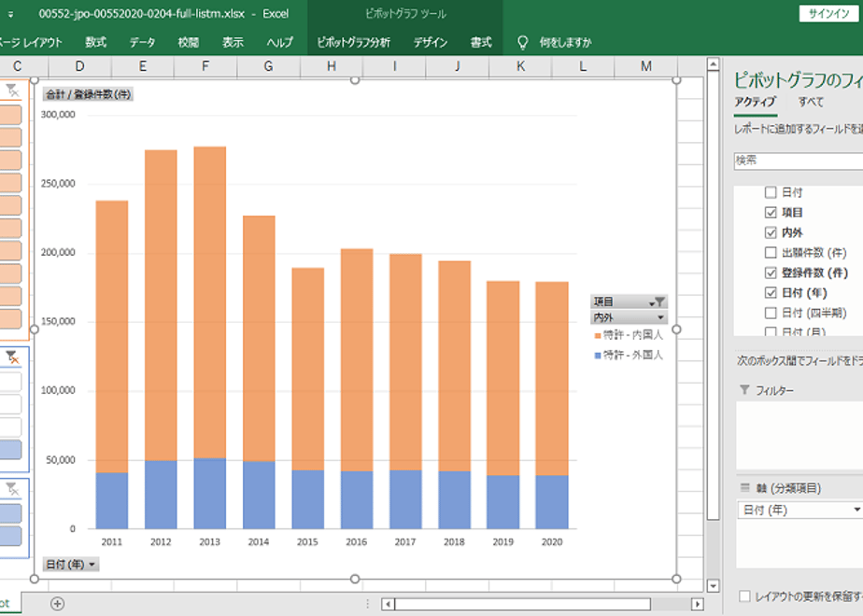Click the 何をしますか search box
863x616 pixels.
(x=565, y=42)
